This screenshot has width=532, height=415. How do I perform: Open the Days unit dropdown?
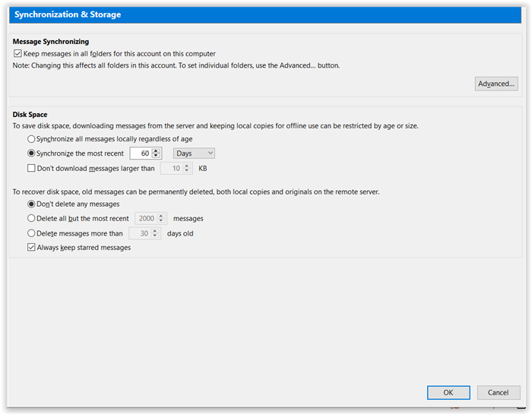pyautogui.click(x=194, y=154)
